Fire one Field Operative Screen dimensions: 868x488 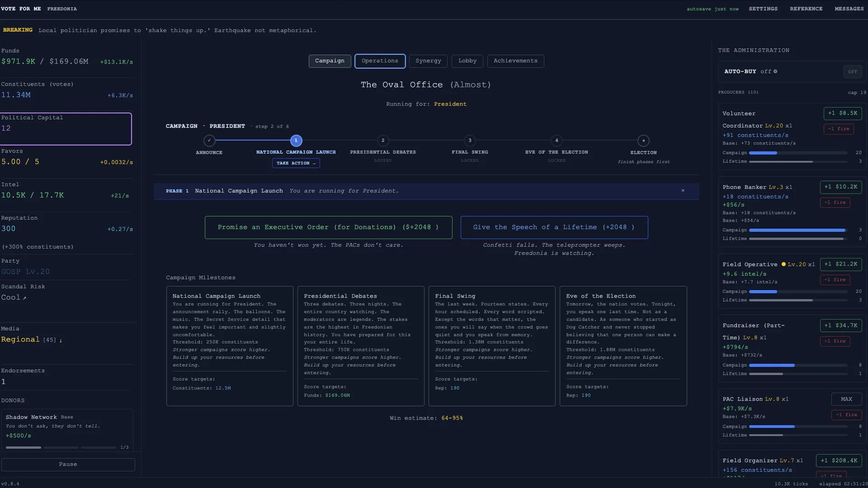pyautogui.click(x=835, y=280)
